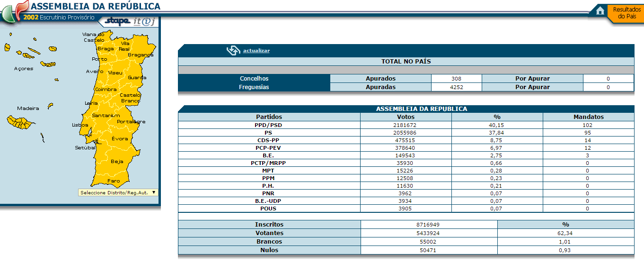Click the Partidos column header
The width and height of the screenshot is (644, 264).
point(269,117)
